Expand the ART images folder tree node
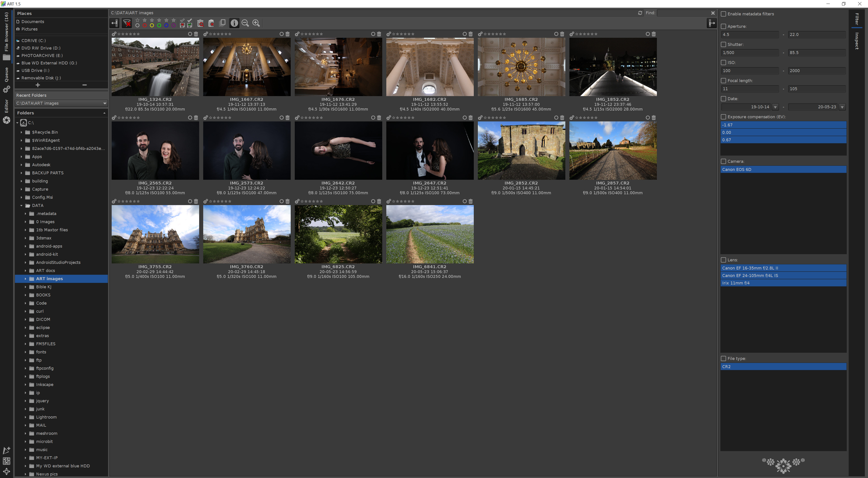Image resolution: width=868 pixels, height=478 pixels. (x=25, y=279)
